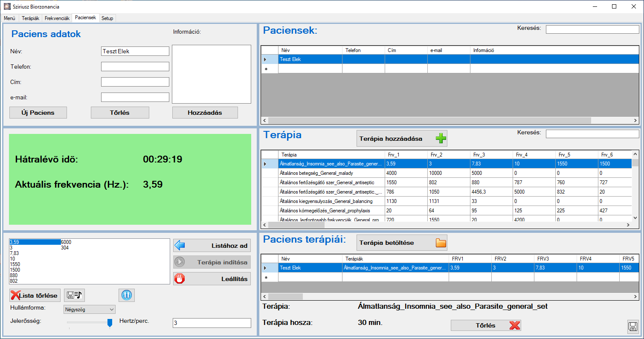Click the save frequency list icon with music note
The image size is (644, 339).
(74, 295)
